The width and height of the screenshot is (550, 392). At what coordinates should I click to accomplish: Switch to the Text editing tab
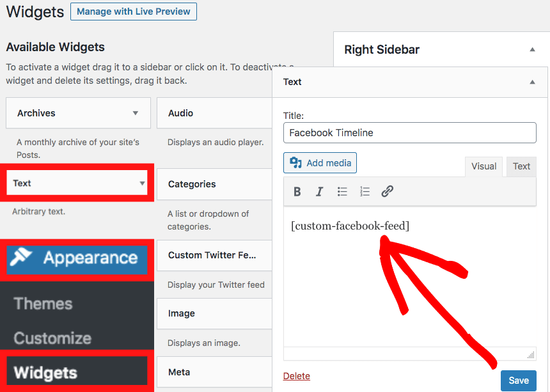click(521, 166)
